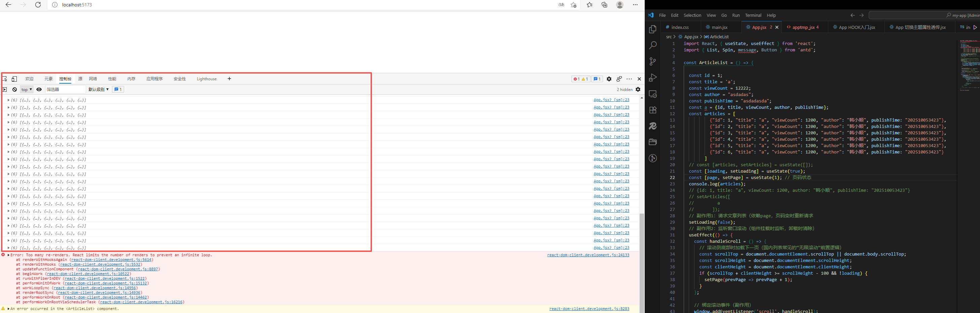
Task: Open VS Code File menu
Action: coord(662,15)
